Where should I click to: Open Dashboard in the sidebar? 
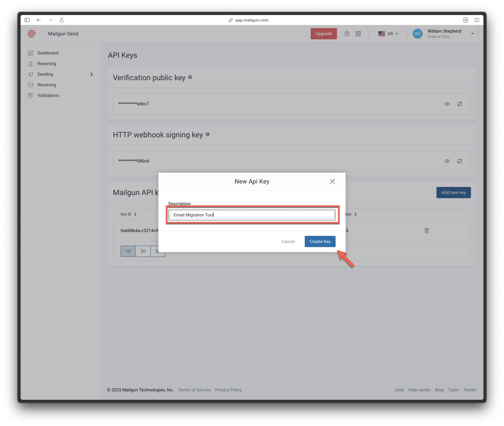(x=48, y=53)
